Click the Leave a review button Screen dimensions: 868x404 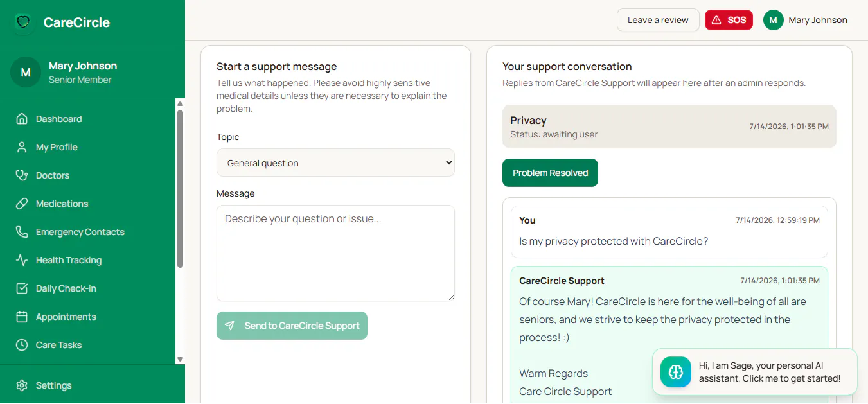coord(658,20)
